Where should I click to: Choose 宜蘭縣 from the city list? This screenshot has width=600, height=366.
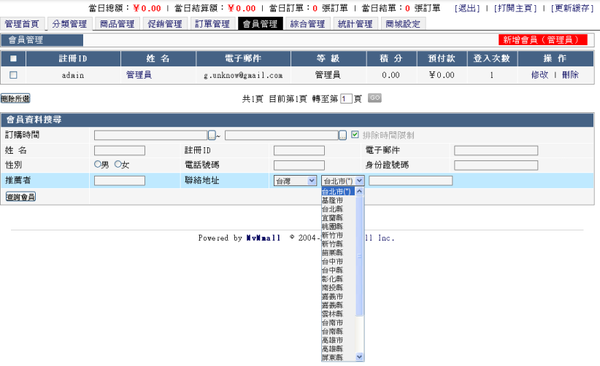[332, 218]
